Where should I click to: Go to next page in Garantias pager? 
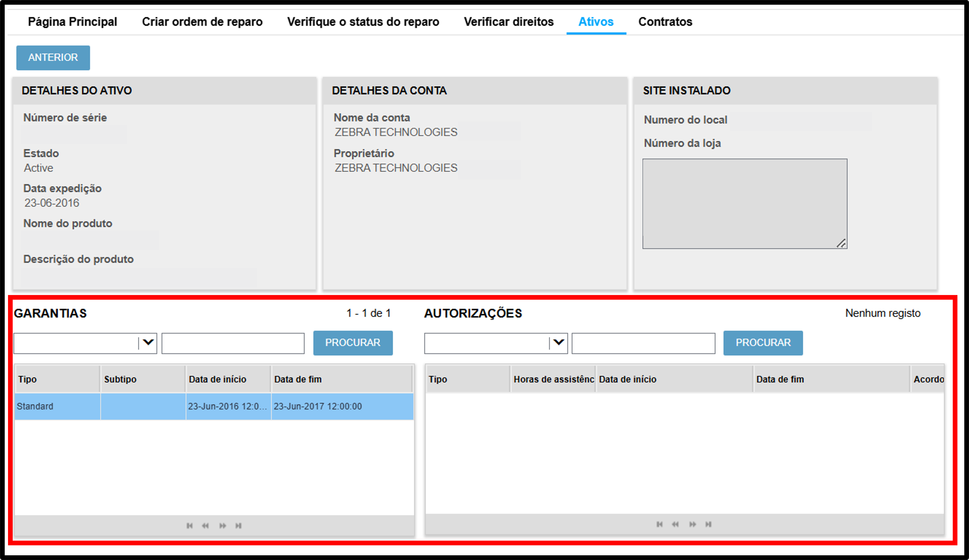223,526
